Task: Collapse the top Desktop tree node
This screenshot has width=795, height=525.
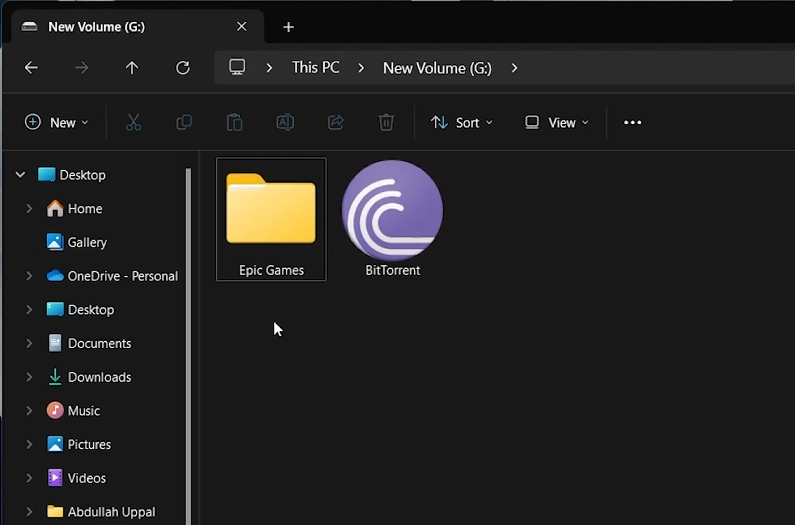Action: pos(20,175)
